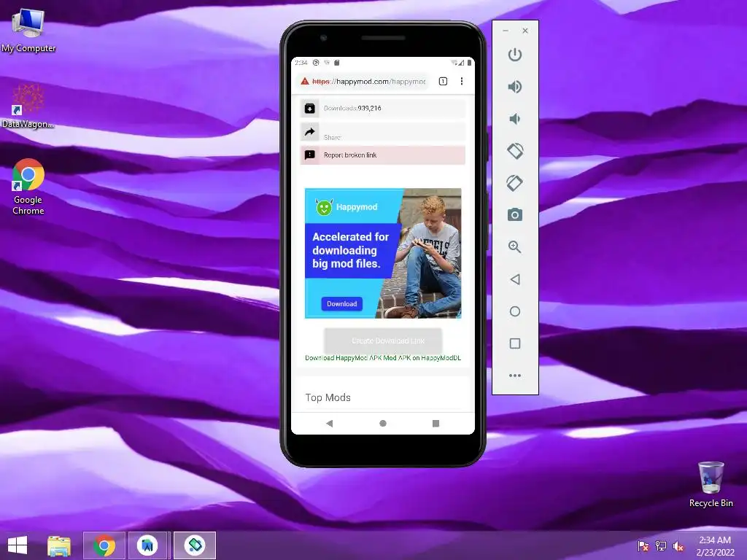The image size is (747, 560).
Task: Tap the emulator toolbar Overview square icon
Action: pyautogui.click(x=514, y=343)
